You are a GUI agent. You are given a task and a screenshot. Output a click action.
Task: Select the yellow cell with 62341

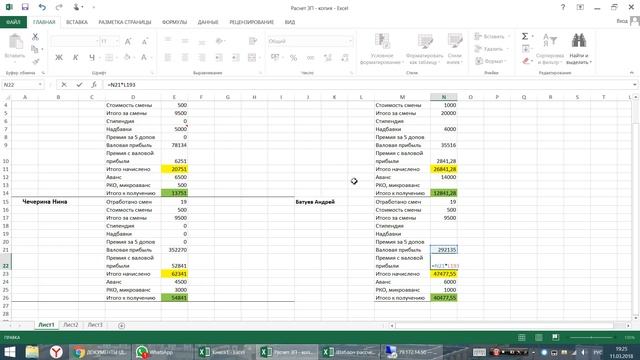tap(174, 274)
